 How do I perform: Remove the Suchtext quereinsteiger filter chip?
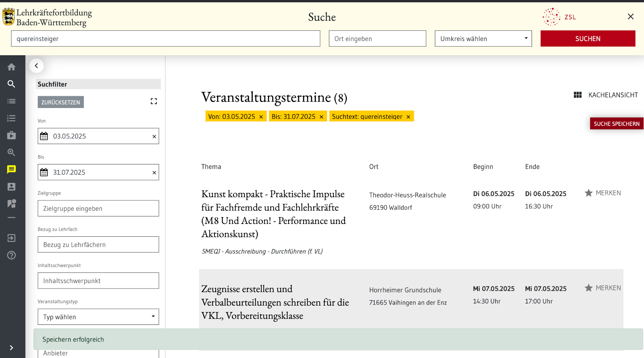coord(409,117)
